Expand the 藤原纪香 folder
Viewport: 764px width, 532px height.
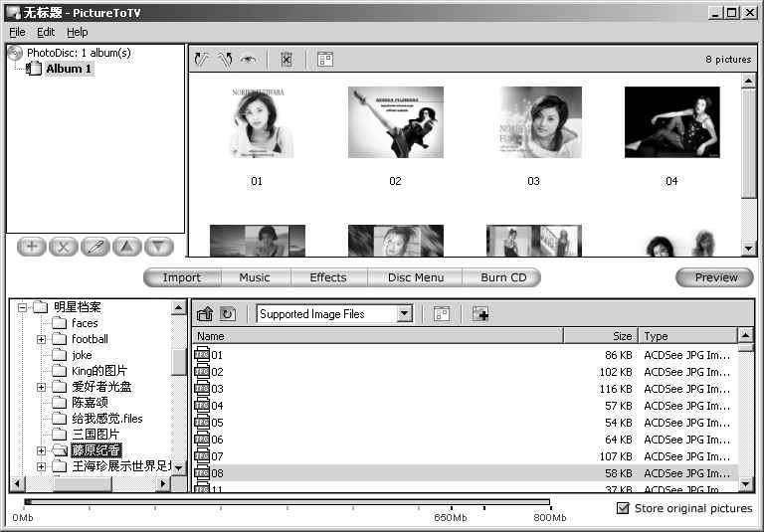pyautogui.click(x=41, y=450)
